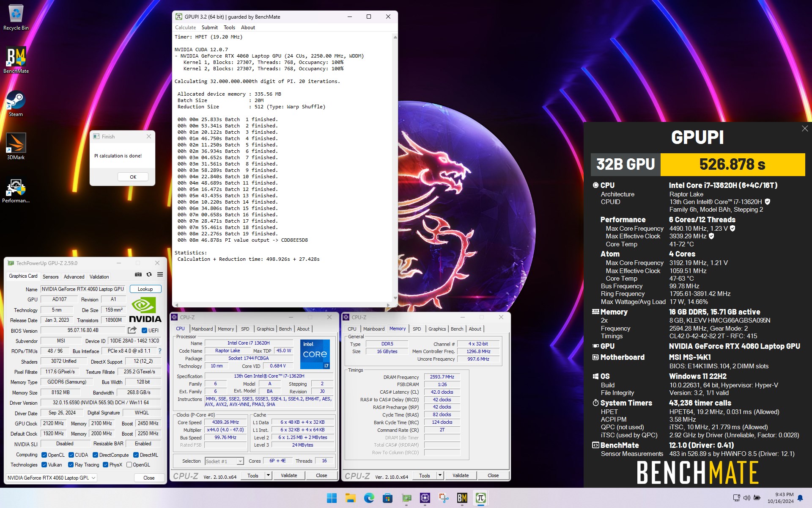The image size is (812, 508).
Task: Open the Calculate menu in GPUPI
Action: pos(185,28)
